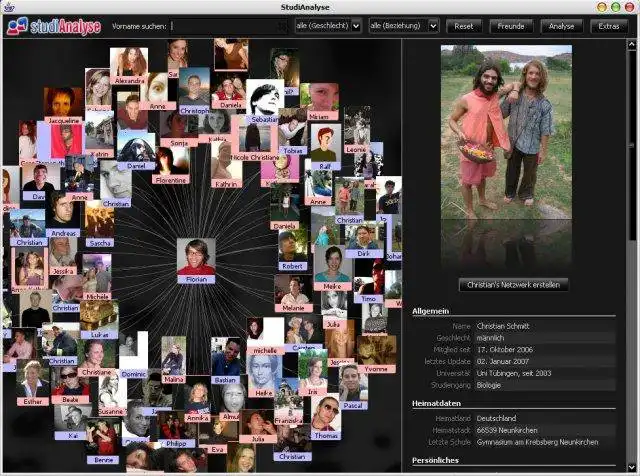Select the michelle profile thumbnail
The height and width of the screenshot is (476, 640).
tap(265, 336)
